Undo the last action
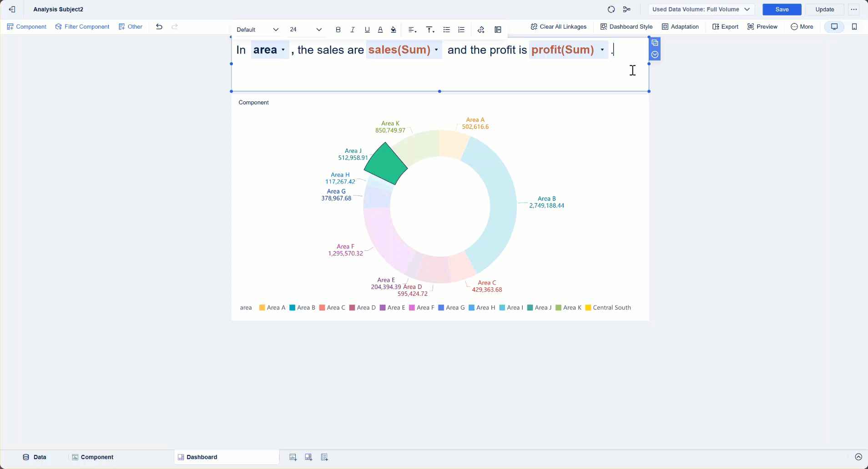Image resolution: width=868 pixels, height=469 pixels. click(159, 27)
